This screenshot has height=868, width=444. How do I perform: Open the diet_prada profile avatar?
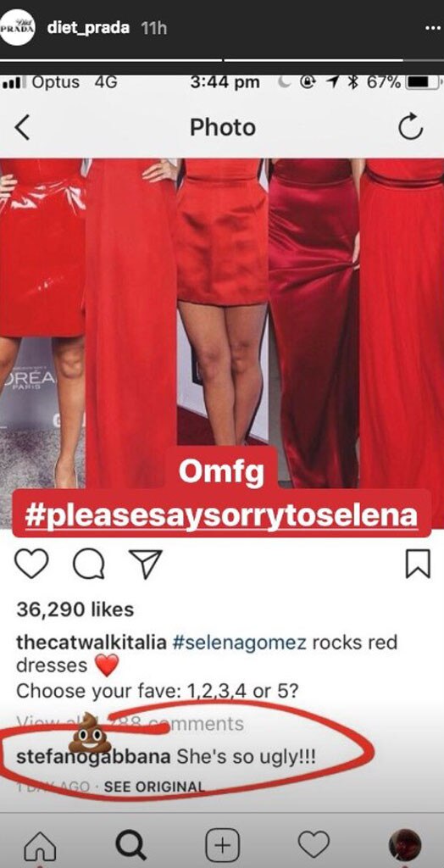click(x=17, y=28)
